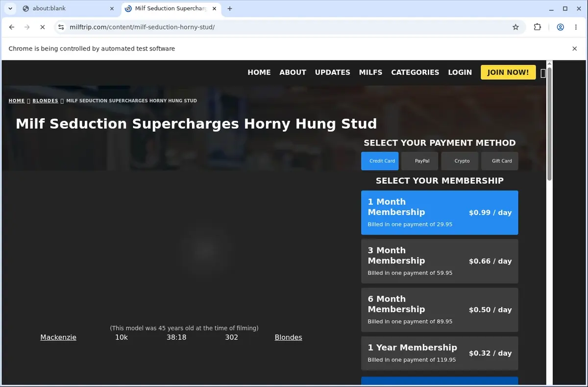
Task: Click the icon right of JOIN NOW
Action: pyautogui.click(x=543, y=73)
